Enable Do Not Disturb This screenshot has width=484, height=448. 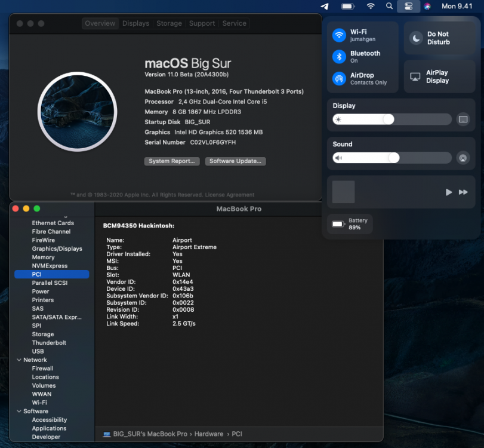(x=439, y=38)
